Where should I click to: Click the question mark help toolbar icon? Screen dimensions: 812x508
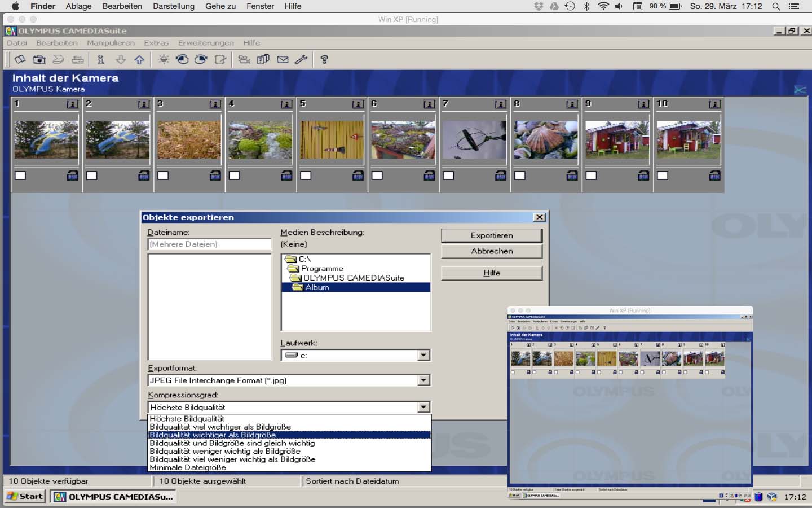324,59
